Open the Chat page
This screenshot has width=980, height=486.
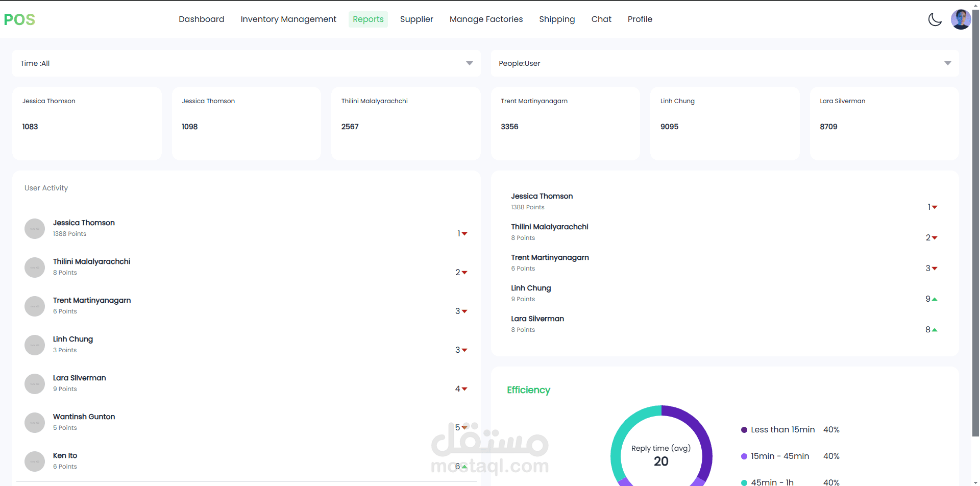click(601, 19)
